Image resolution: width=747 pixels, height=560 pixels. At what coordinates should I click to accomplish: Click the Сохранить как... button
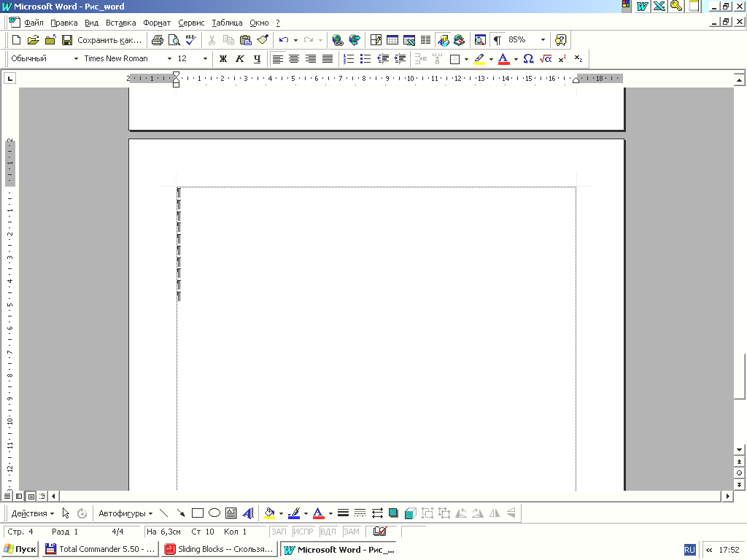[x=109, y=40]
